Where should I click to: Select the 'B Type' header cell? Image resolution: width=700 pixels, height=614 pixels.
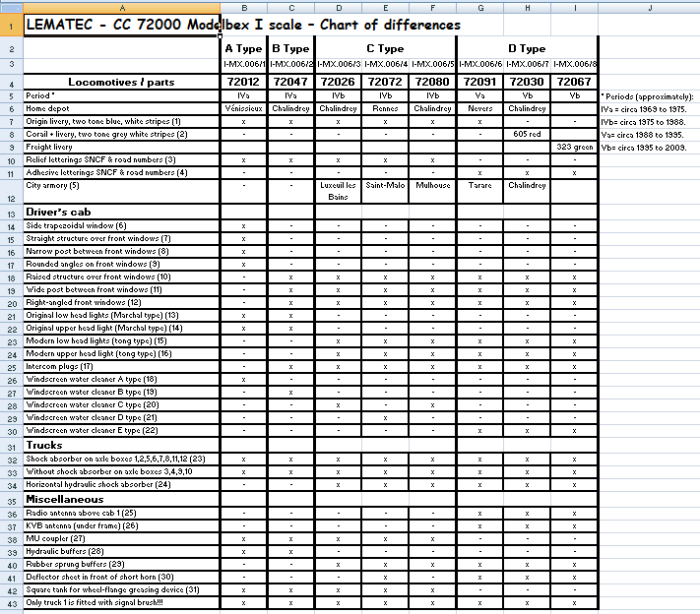click(x=290, y=48)
